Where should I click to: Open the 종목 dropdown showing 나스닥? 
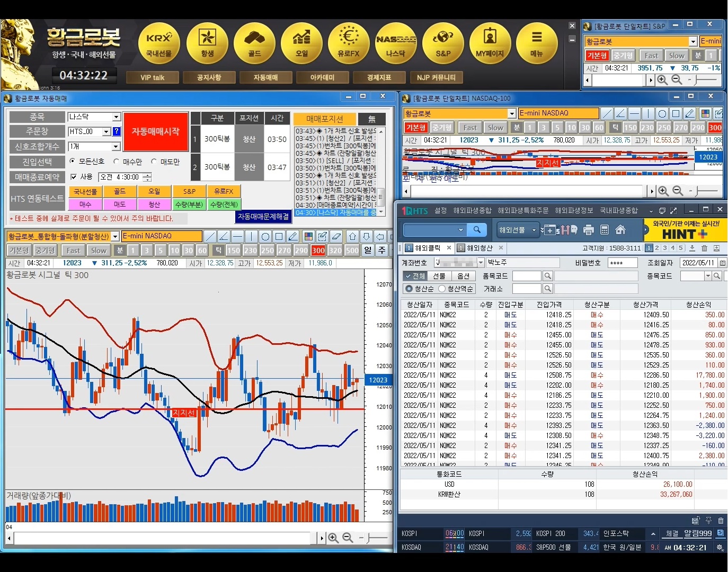coord(94,117)
